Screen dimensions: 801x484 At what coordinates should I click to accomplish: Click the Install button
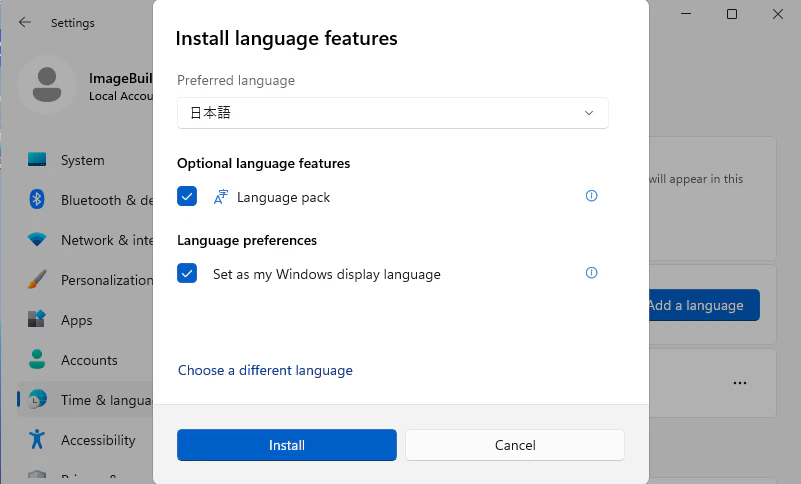(x=287, y=445)
